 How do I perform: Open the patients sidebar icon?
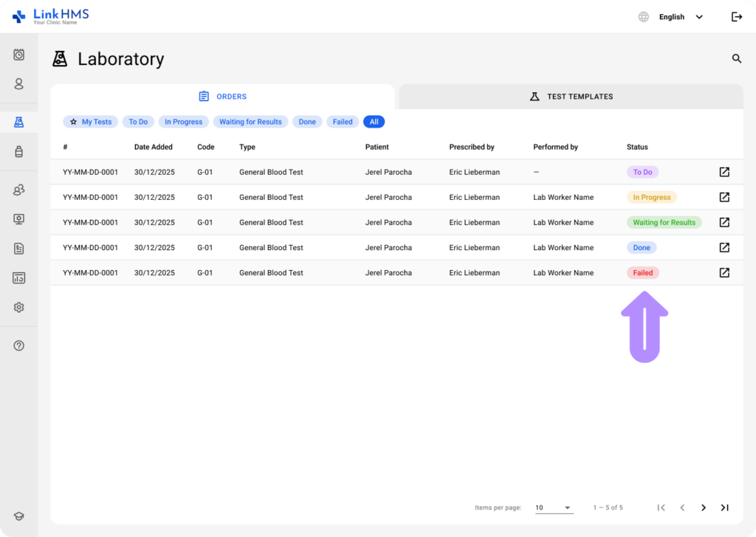coord(19,84)
